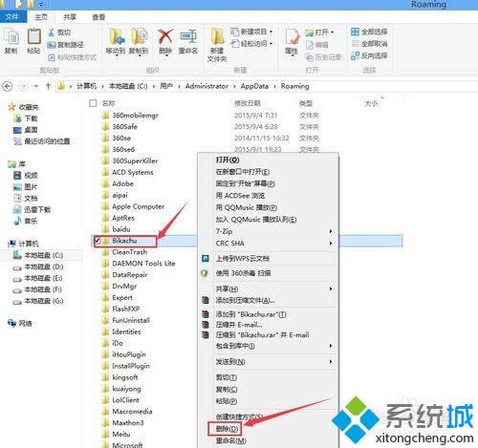Tick the select-all checkbox beside 名称
478x448 pixels.
[93, 103]
